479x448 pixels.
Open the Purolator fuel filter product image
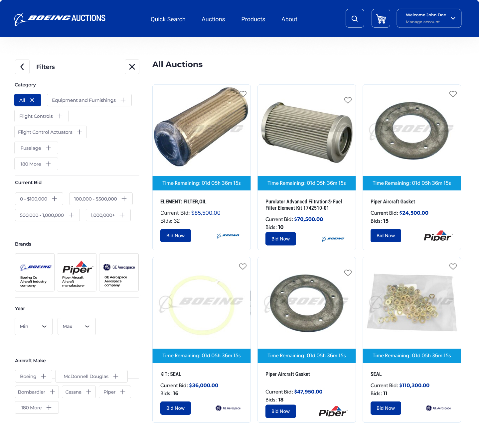click(x=307, y=132)
